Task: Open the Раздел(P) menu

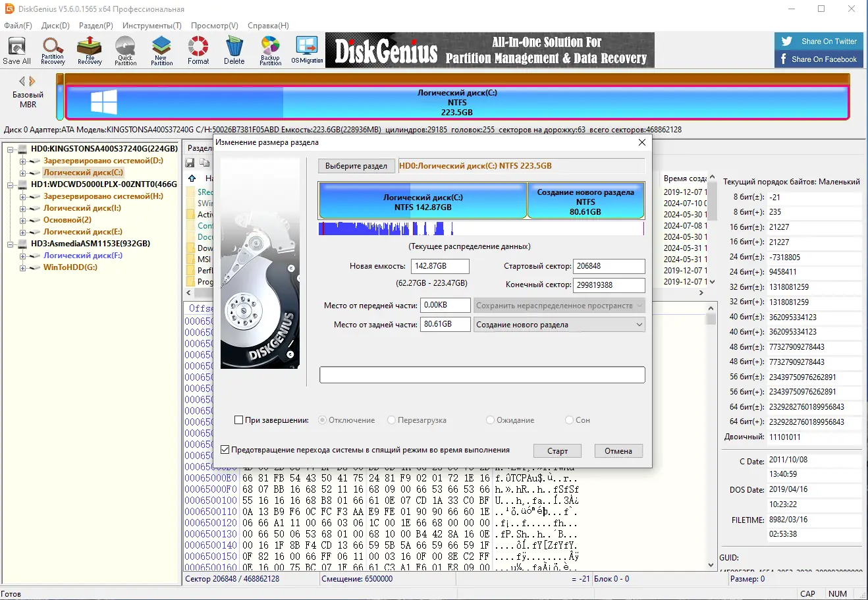Action: [x=96, y=26]
